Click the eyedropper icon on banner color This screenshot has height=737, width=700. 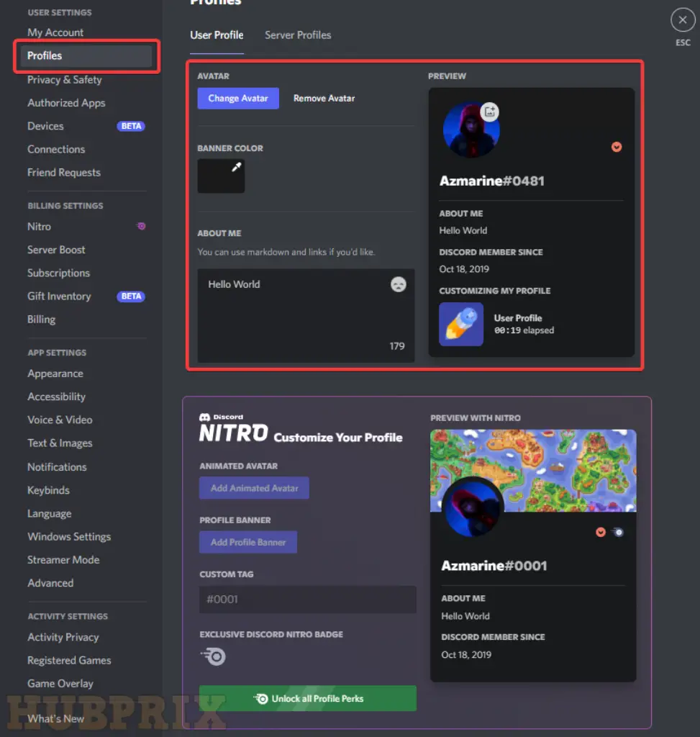point(236,167)
